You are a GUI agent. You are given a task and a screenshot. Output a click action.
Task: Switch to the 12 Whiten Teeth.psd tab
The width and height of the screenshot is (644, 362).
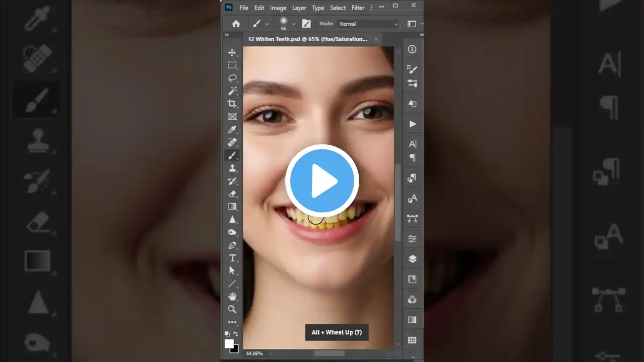(x=307, y=39)
